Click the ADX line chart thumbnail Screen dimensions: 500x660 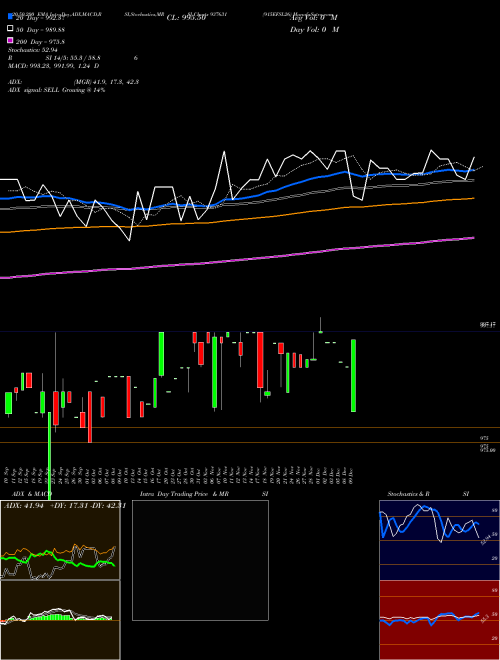point(60,540)
